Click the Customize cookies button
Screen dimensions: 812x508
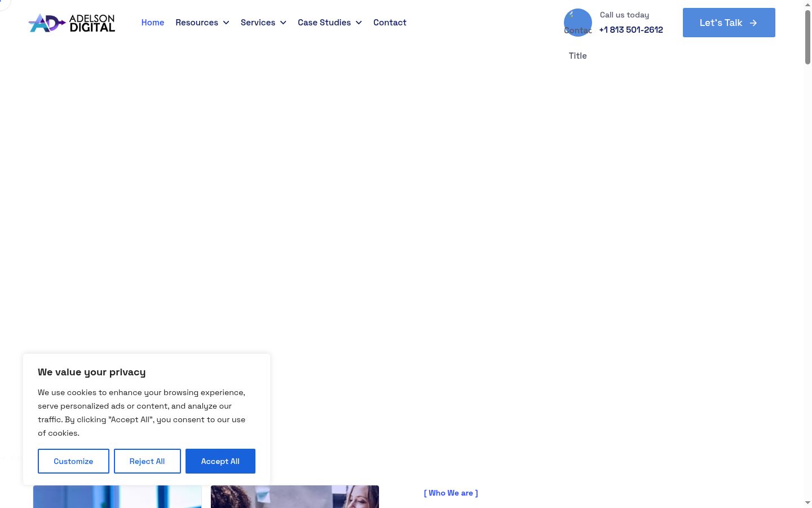point(73,461)
